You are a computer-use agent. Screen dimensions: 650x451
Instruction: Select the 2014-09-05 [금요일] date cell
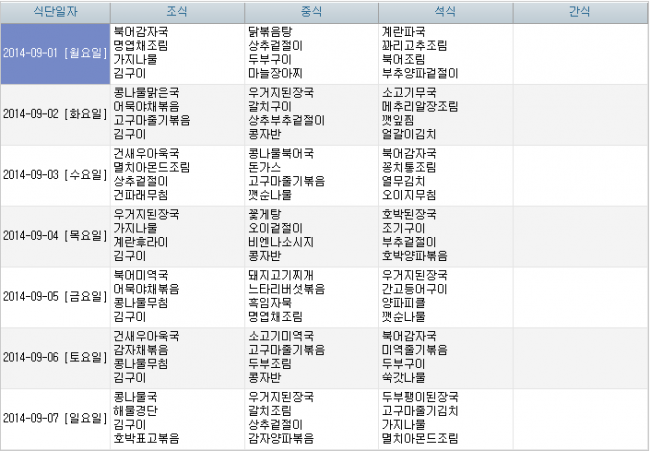pos(54,297)
